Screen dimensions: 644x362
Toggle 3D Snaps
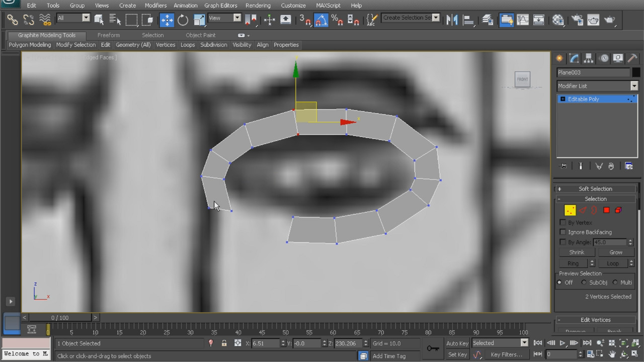[305, 20]
